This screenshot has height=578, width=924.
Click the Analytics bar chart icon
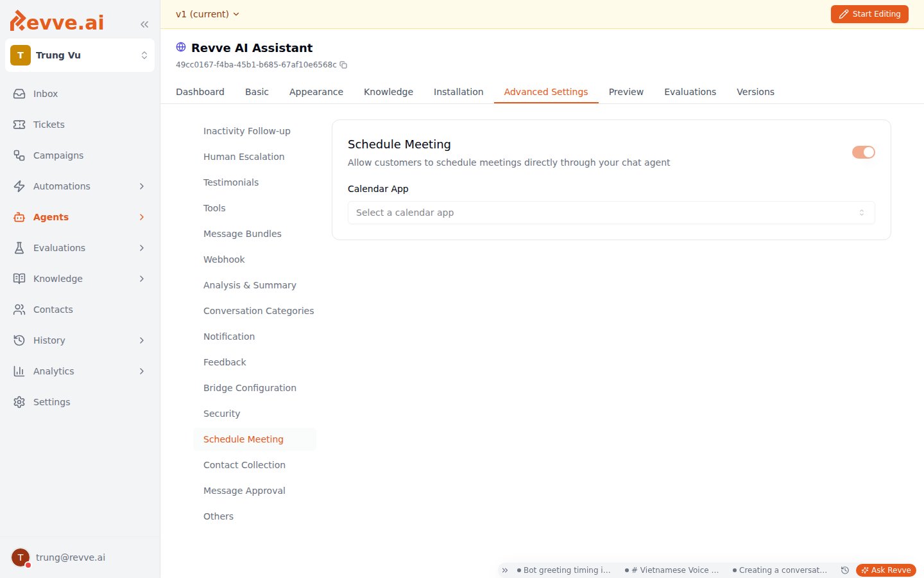click(x=19, y=371)
